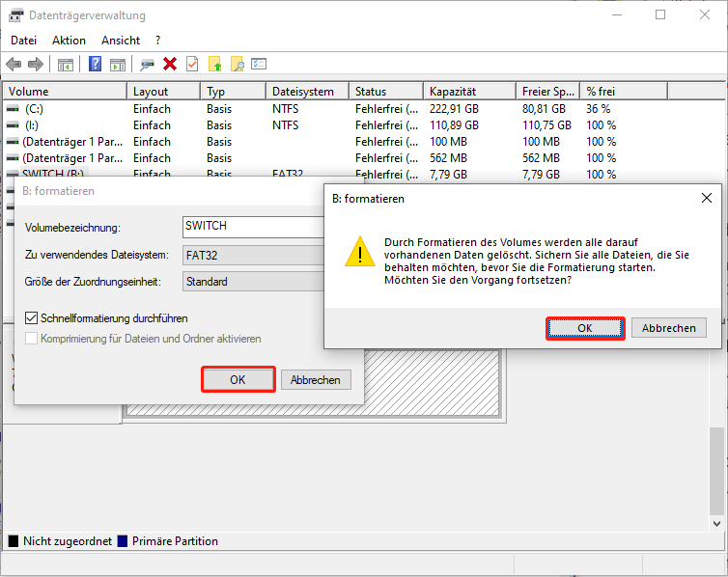Click the yellow folder green arrow icon

click(x=215, y=65)
